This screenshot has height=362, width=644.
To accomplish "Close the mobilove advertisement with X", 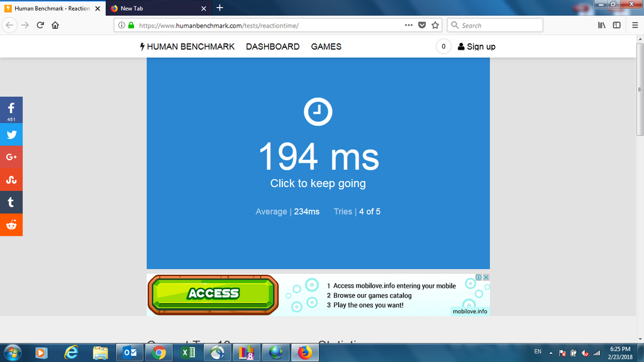I will pyautogui.click(x=486, y=277).
